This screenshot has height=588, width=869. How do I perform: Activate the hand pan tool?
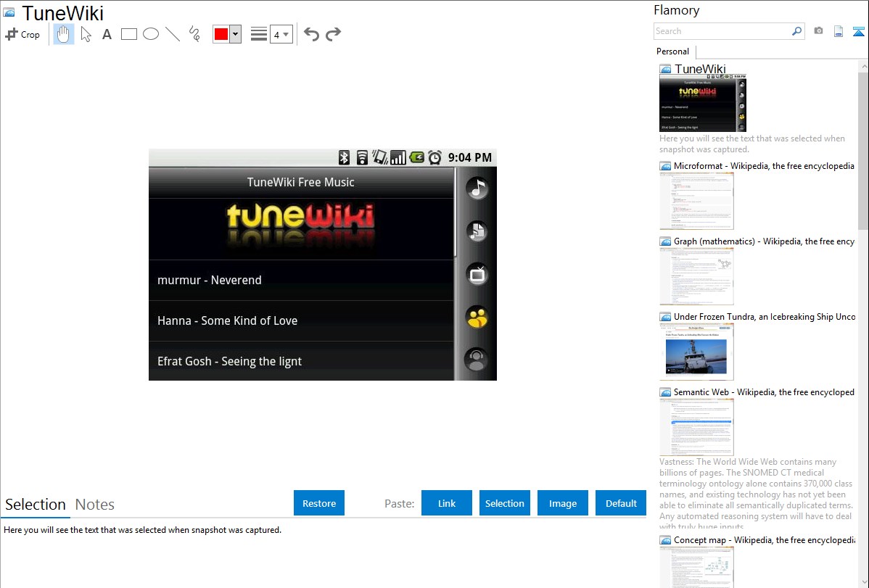pyautogui.click(x=64, y=34)
